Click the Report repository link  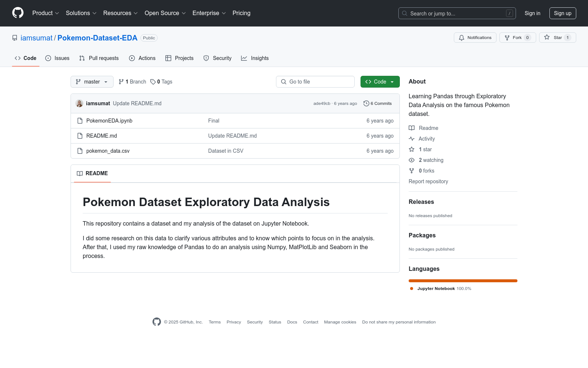[428, 181]
